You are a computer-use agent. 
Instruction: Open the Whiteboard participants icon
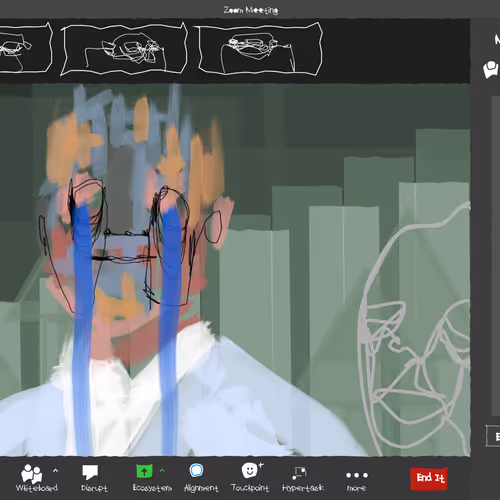point(32,474)
